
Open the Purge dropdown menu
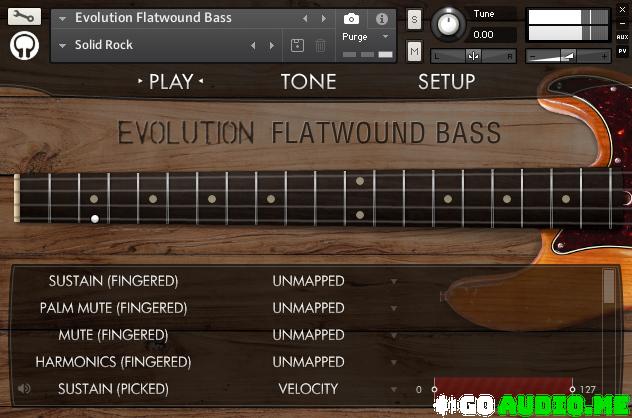pyautogui.click(x=385, y=36)
